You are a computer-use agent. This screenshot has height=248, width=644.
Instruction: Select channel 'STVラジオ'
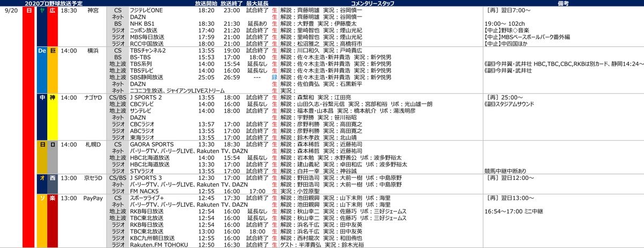[x=143, y=172]
